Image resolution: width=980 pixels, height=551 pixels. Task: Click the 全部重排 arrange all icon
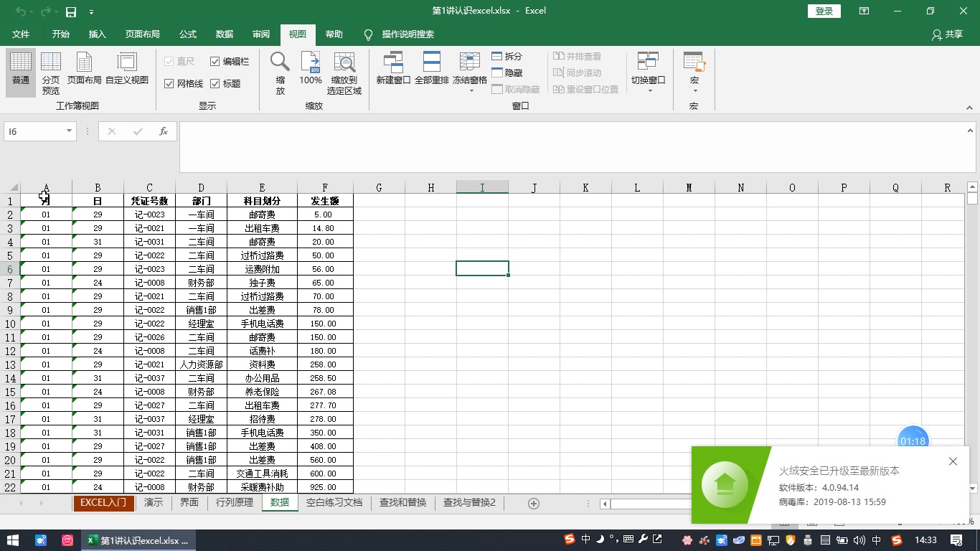click(432, 72)
